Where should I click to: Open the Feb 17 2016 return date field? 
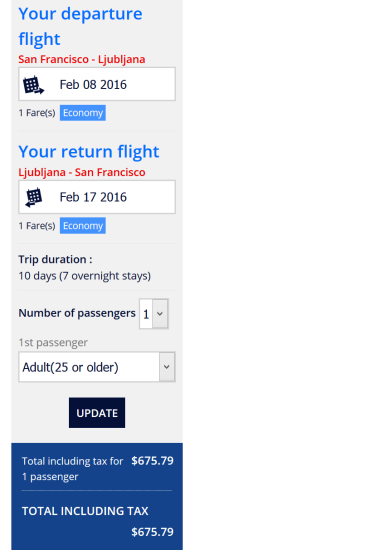tap(97, 197)
